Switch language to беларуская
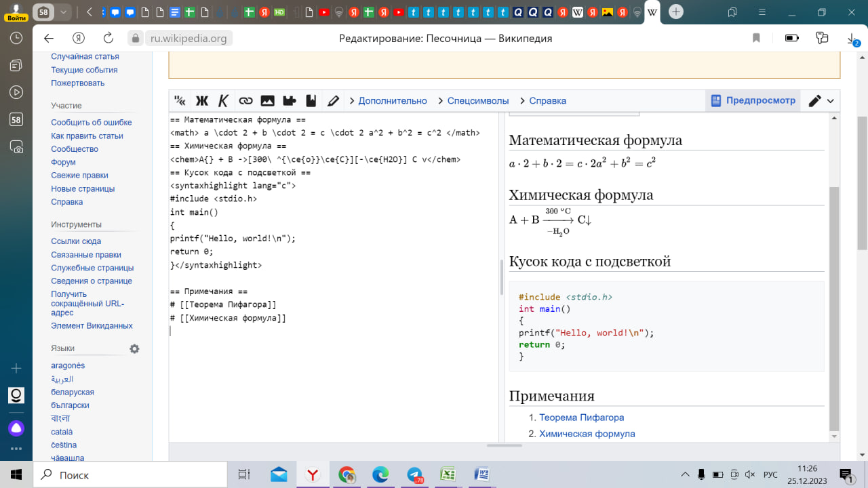This screenshot has height=488, width=868. 73,392
